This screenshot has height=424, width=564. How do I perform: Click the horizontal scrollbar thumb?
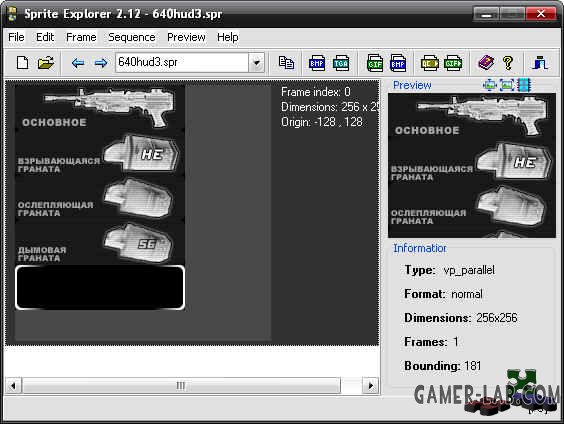pyautogui.click(x=181, y=386)
